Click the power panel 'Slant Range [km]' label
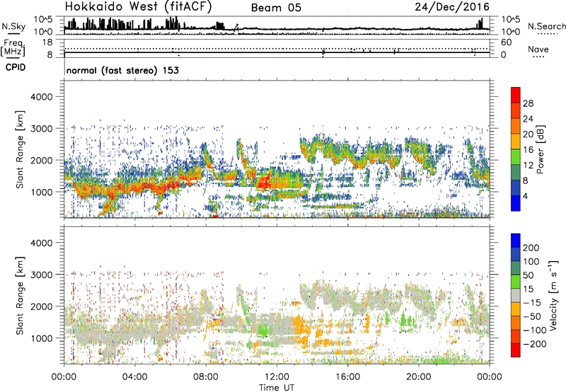The image size is (566, 392). (x=20, y=149)
